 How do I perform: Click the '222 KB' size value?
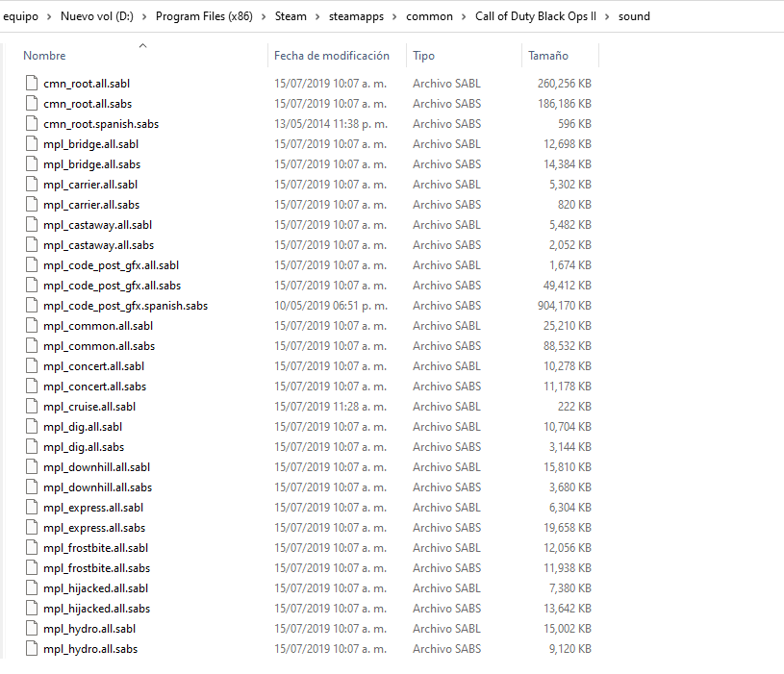(x=574, y=406)
